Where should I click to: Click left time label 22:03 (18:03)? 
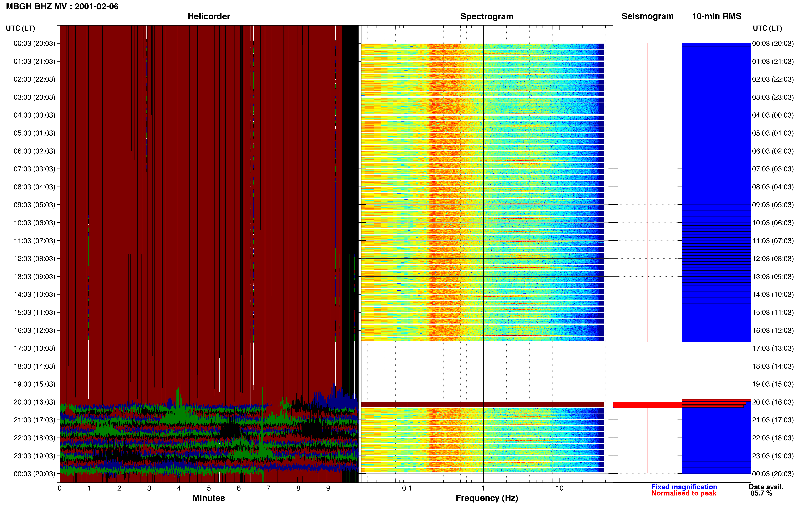[34, 438]
